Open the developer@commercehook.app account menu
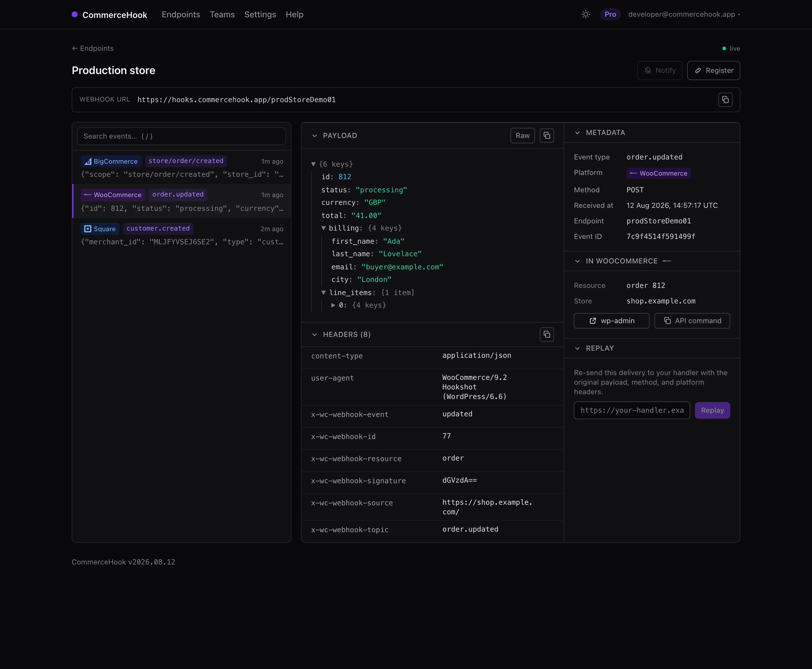812x669 pixels. 684,15
